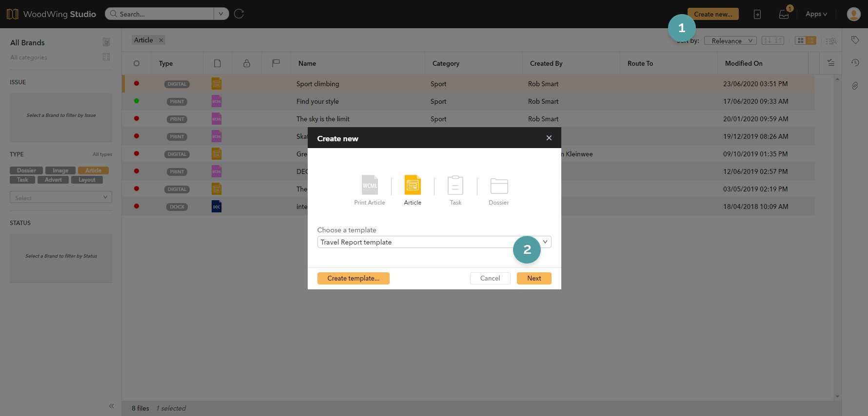Click the red status dot for Sport climbing
Viewport: 868px width, 416px height.
pos(137,83)
